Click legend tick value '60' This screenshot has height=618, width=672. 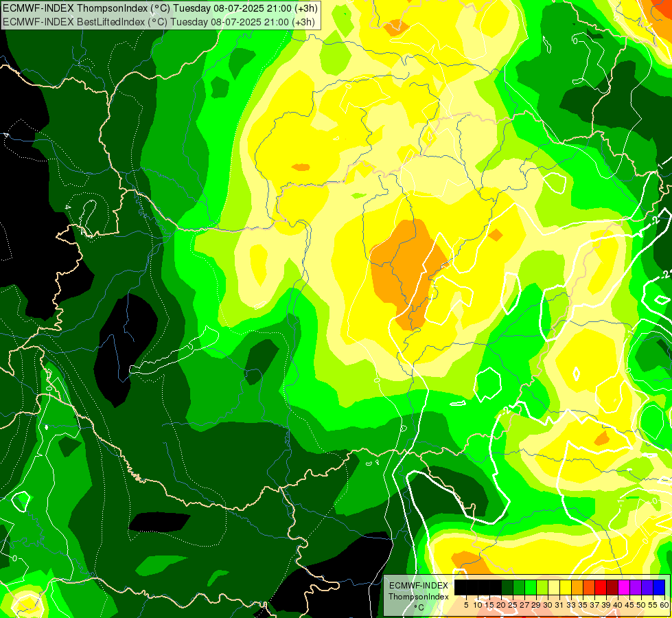664,605
